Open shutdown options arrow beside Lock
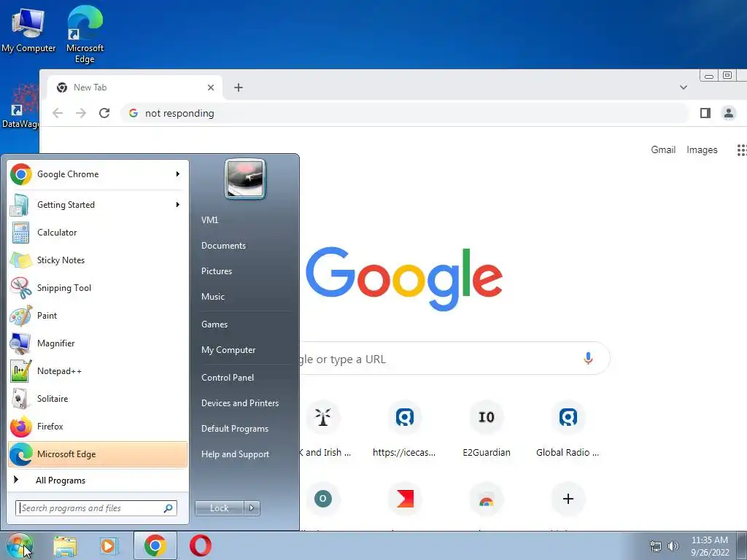This screenshot has height=560, width=747. pyautogui.click(x=252, y=508)
